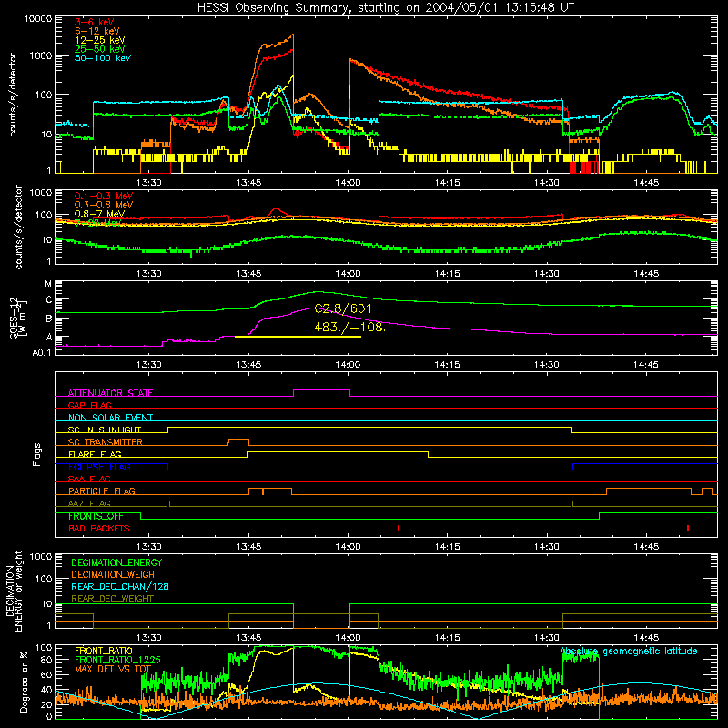Click the DECIMATION_WEIGHT legend label
The width and height of the screenshot is (728, 728).
tap(116, 574)
